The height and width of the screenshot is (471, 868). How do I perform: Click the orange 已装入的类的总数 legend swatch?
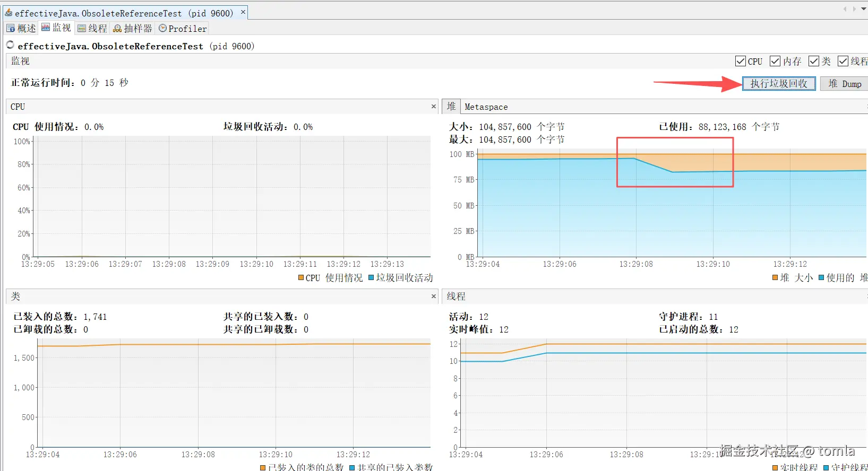coord(263,467)
